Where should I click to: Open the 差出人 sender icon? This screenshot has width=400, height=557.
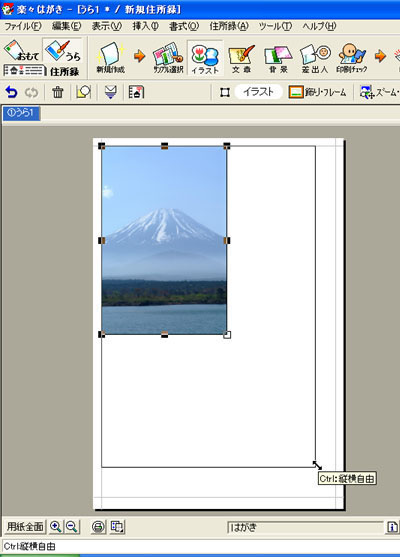(x=315, y=58)
